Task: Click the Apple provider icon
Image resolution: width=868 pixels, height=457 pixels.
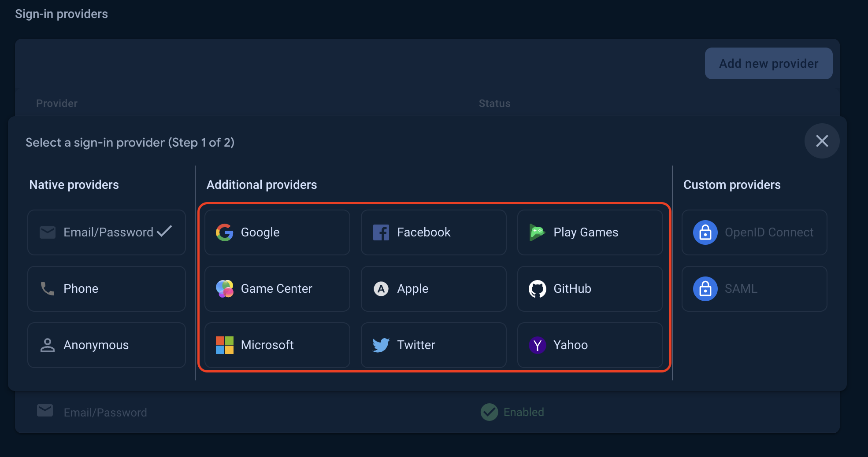Action: (381, 289)
